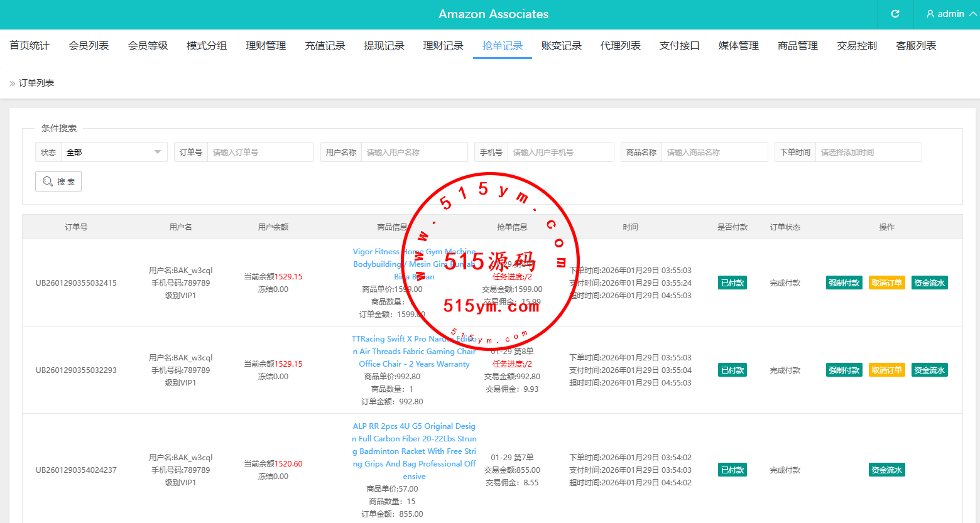Select the 商品管理 tab

(x=797, y=46)
